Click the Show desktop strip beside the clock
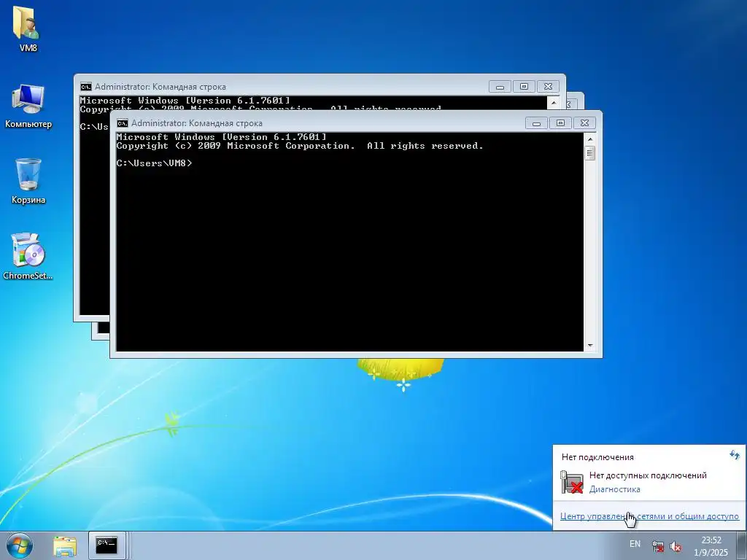 (741, 545)
